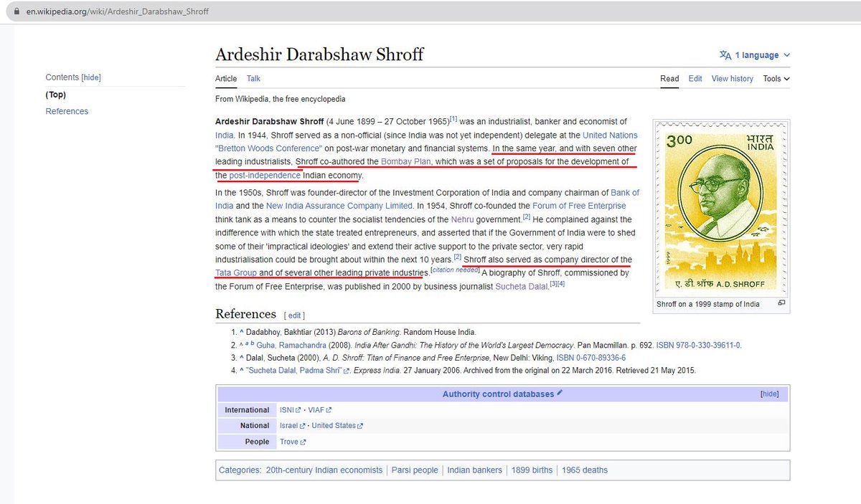Open the View history tab

[x=733, y=79]
